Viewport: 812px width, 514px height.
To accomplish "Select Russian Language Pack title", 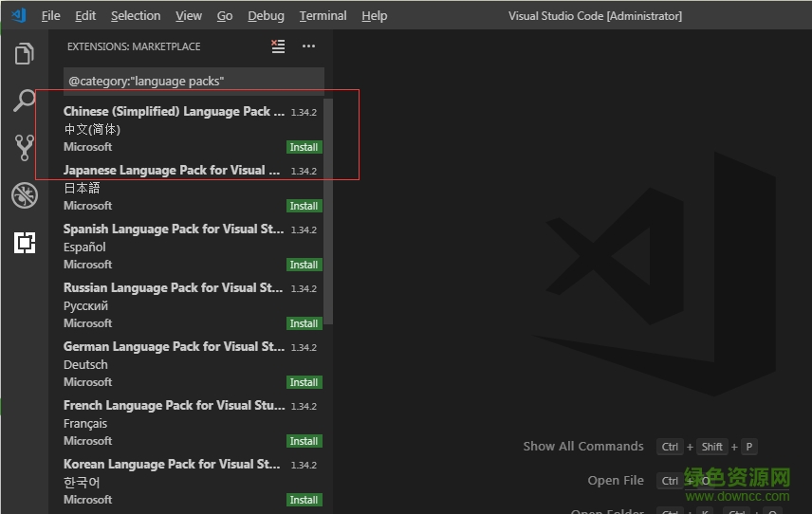I will click(173, 287).
